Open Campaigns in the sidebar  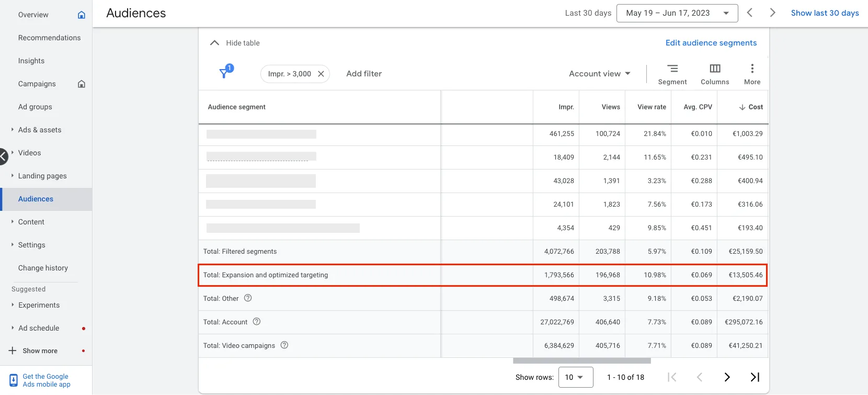pyautogui.click(x=37, y=84)
